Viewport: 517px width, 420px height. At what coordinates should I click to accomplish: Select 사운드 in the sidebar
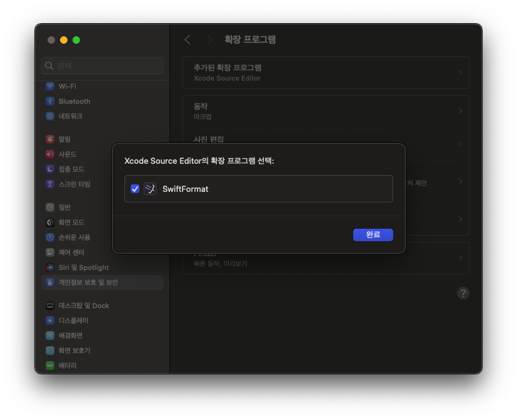pyautogui.click(x=68, y=154)
